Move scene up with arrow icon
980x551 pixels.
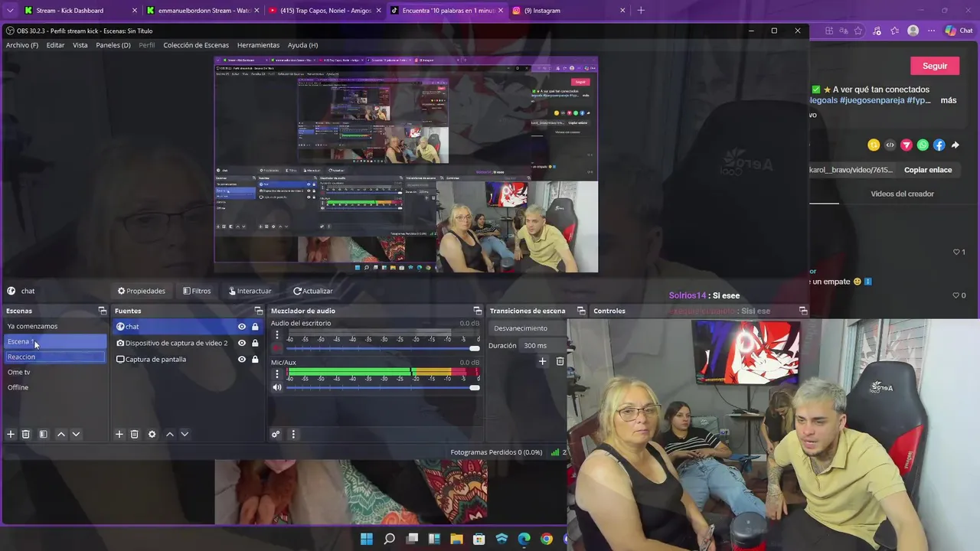pyautogui.click(x=61, y=434)
